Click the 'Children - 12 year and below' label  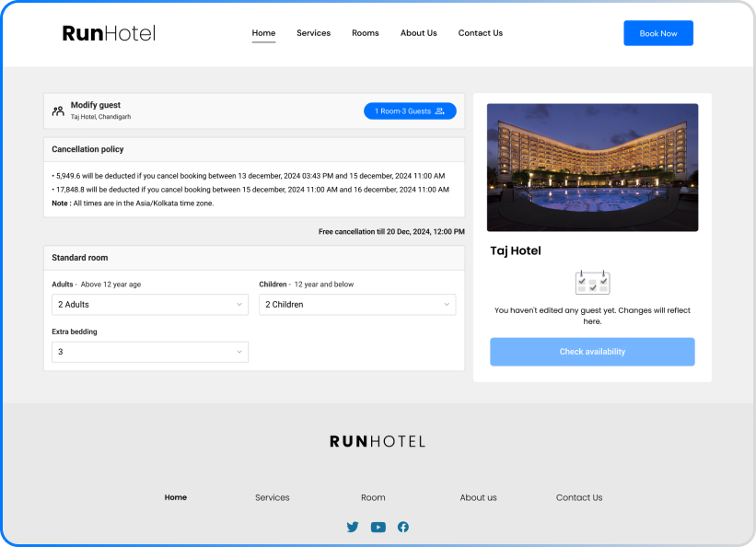306,285
